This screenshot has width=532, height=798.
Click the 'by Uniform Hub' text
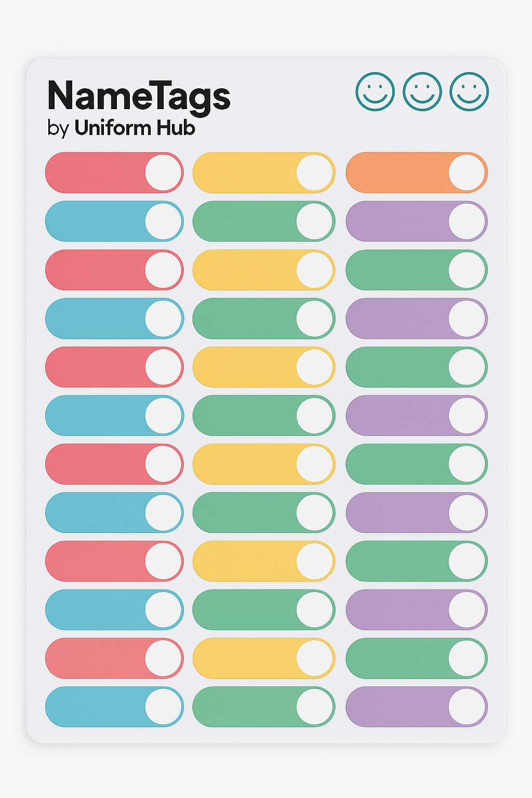coord(121,128)
